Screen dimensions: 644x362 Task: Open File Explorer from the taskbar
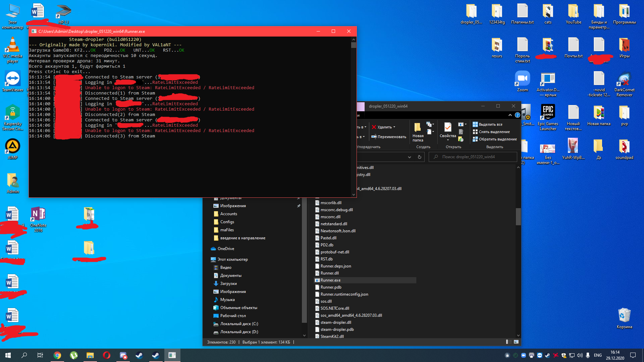[x=90, y=355]
